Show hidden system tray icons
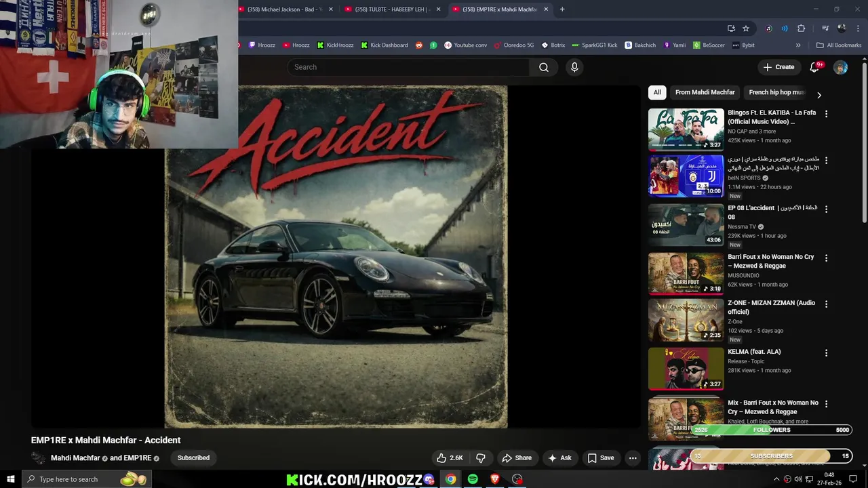Image resolution: width=868 pixels, height=488 pixels. (x=776, y=479)
